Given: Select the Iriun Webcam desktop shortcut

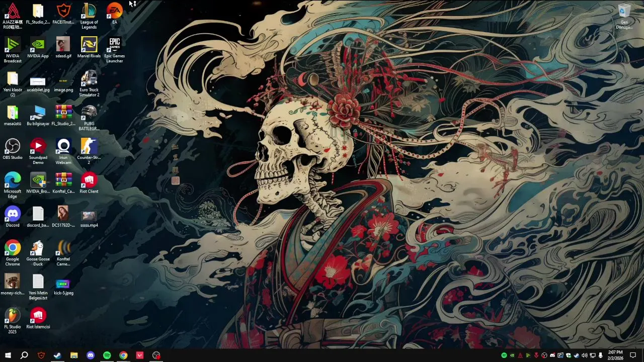Looking at the screenshot, I should (x=63, y=151).
